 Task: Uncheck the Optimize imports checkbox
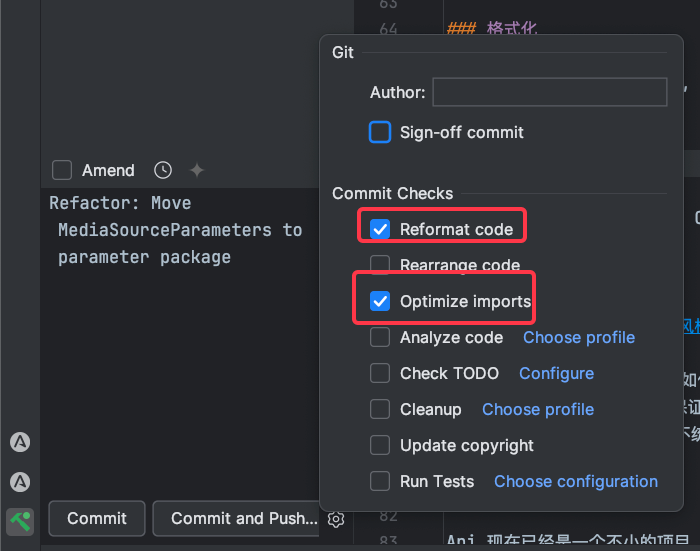pos(380,301)
